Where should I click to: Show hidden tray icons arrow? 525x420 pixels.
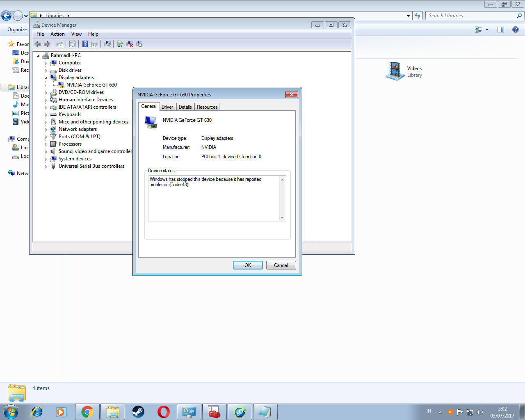440,412
